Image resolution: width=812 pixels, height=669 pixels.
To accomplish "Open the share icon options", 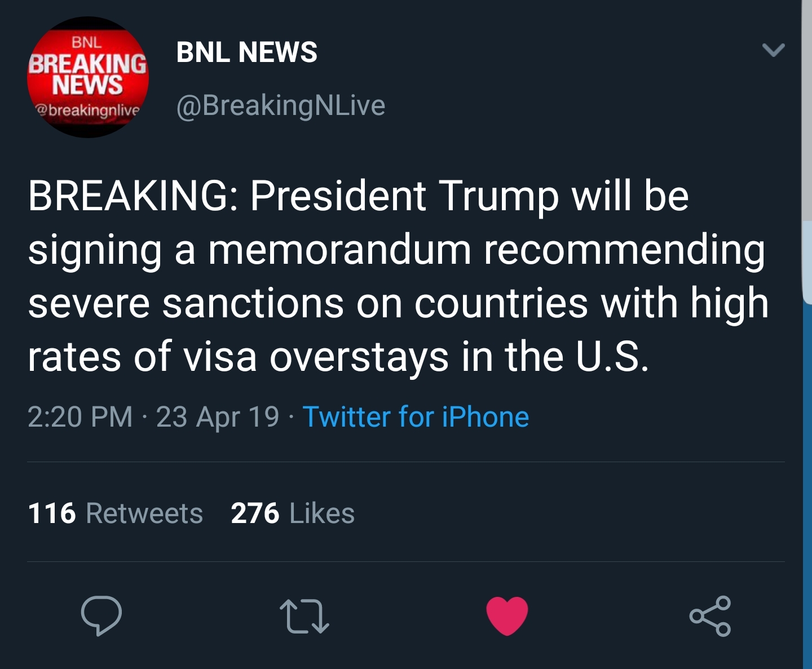I will pos(710,616).
